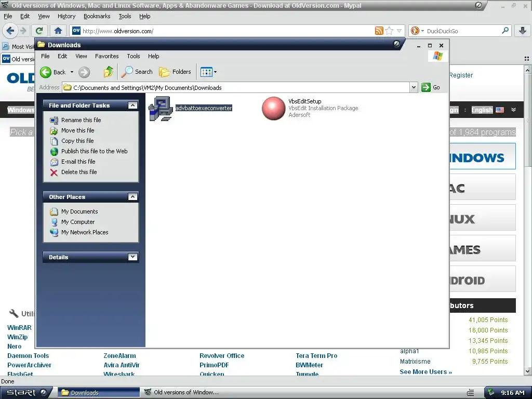Image resolution: width=532 pixels, height=399 pixels.
Task: Click the Up folder icon in the Downloads toolbar
Action: click(108, 72)
